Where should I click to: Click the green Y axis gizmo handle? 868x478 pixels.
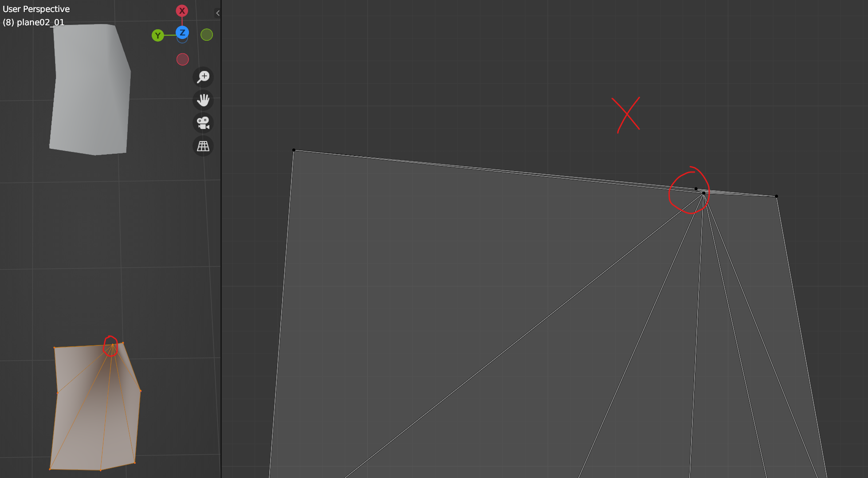(x=158, y=35)
